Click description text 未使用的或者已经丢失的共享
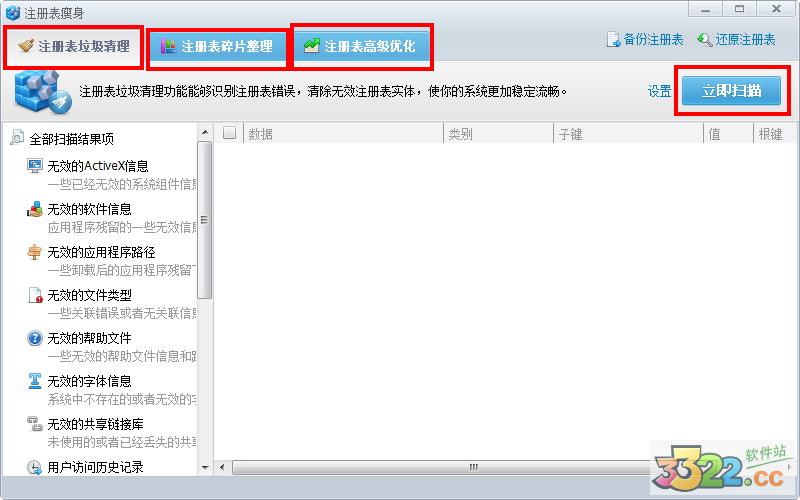The image size is (800, 500). 122,442
